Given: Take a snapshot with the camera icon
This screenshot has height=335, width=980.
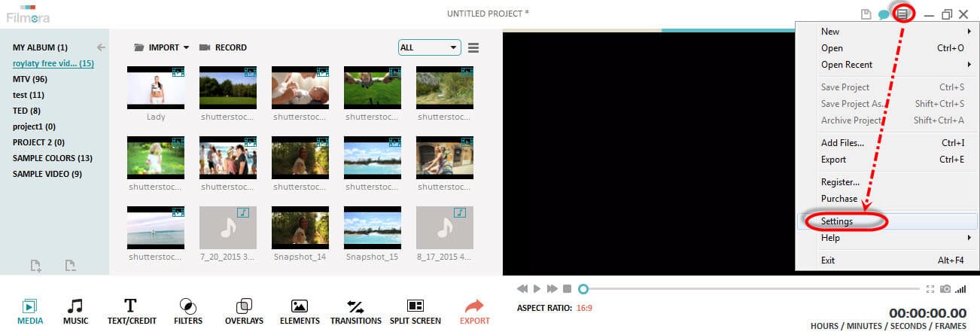Looking at the screenshot, I should pyautogui.click(x=945, y=289).
